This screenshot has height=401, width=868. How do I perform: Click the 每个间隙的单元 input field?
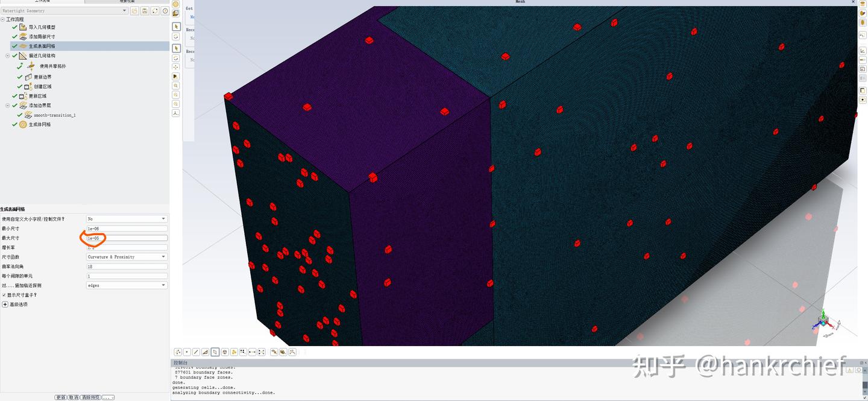(x=127, y=276)
